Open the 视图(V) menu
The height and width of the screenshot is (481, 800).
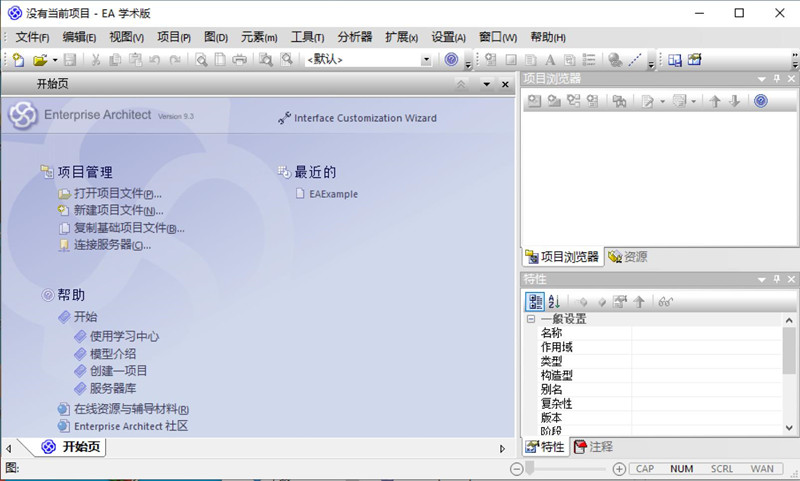[127, 37]
